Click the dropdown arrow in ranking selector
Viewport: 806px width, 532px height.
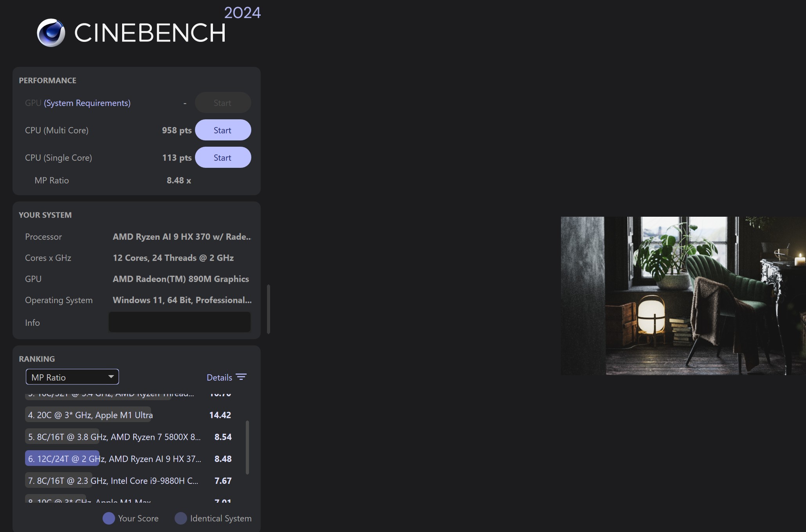pyautogui.click(x=111, y=377)
